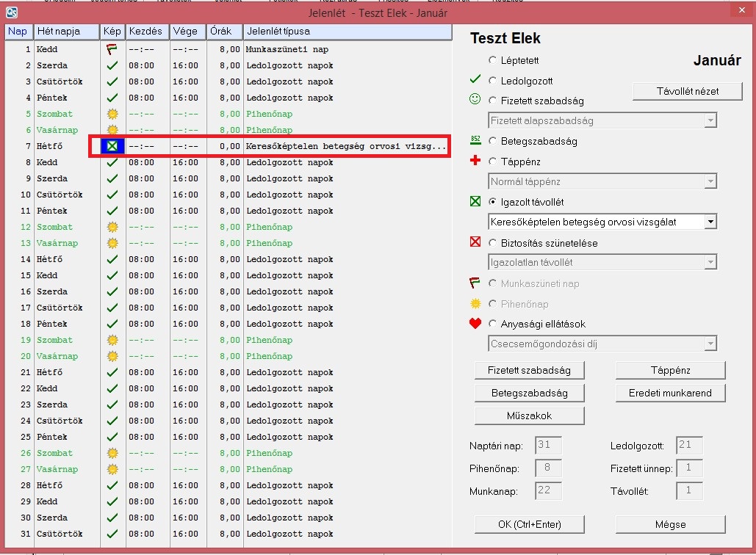Confirm with the OK (Ctrl+Enter) button
Screen dimensions: 756x555
(x=529, y=524)
